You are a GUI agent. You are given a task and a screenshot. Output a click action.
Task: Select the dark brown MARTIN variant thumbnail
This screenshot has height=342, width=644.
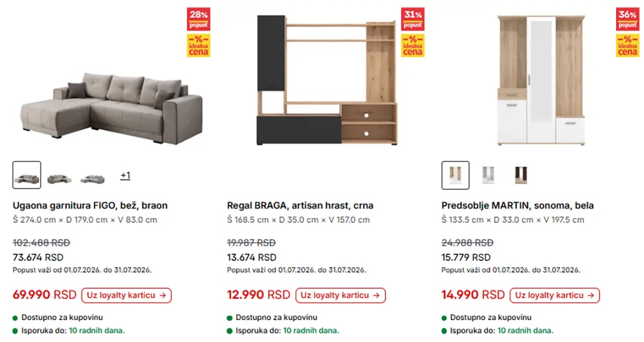[521, 175]
